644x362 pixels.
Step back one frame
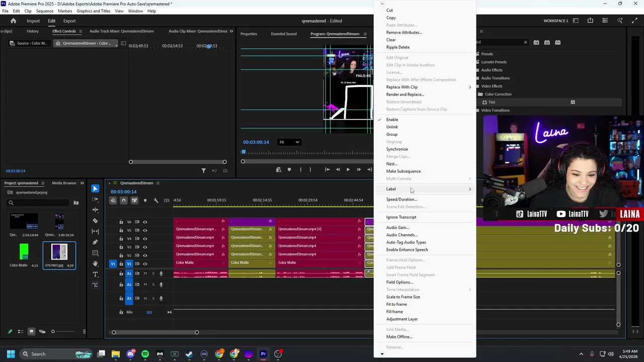[338, 170]
